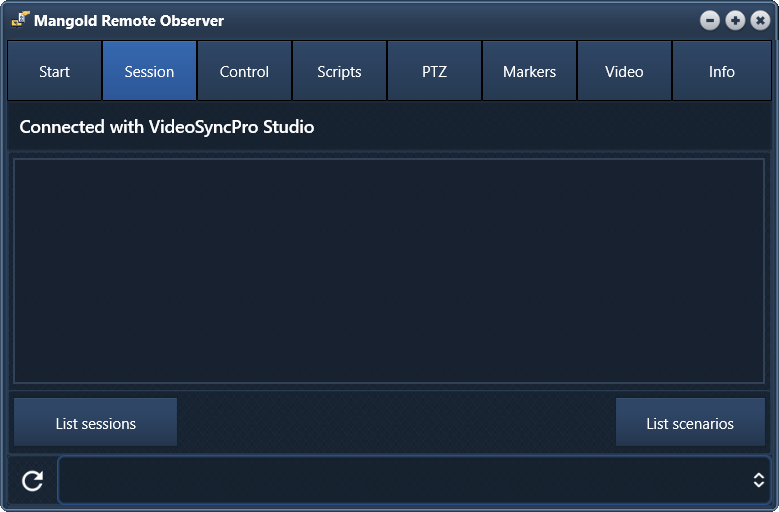
Task: Click the Mangold Remote Observer app icon
Action: [20, 20]
